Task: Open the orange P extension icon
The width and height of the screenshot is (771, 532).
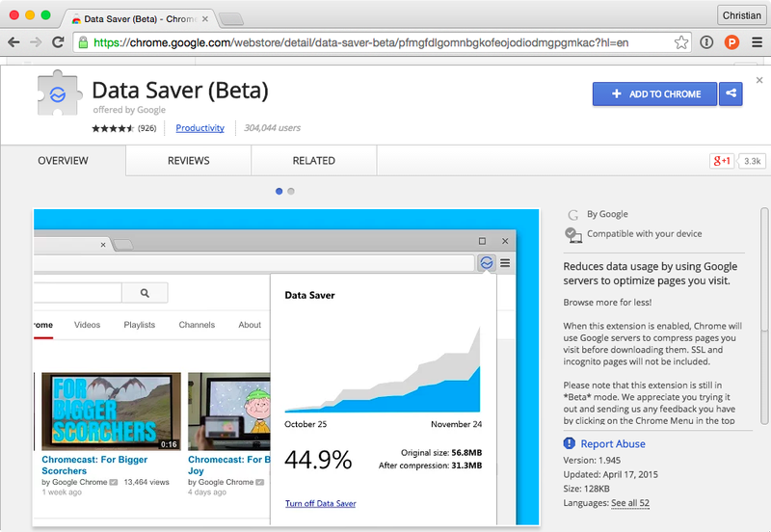Action: pos(731,42)
